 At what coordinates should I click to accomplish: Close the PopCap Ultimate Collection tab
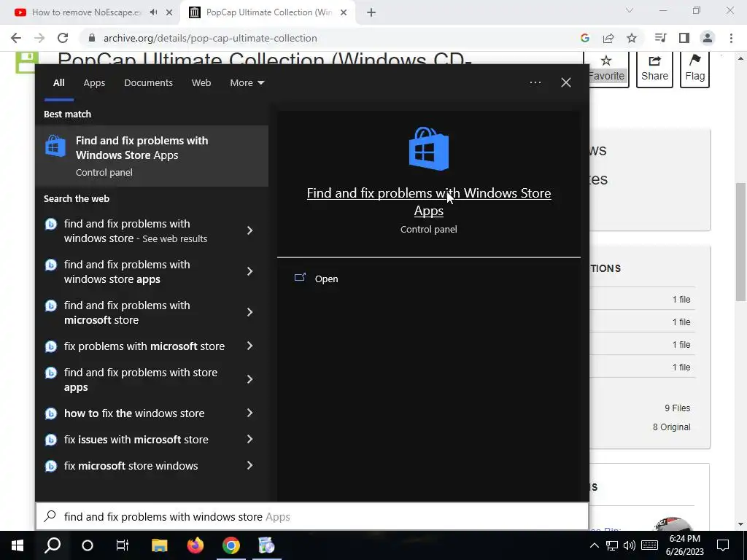click(x=344, y=12)
